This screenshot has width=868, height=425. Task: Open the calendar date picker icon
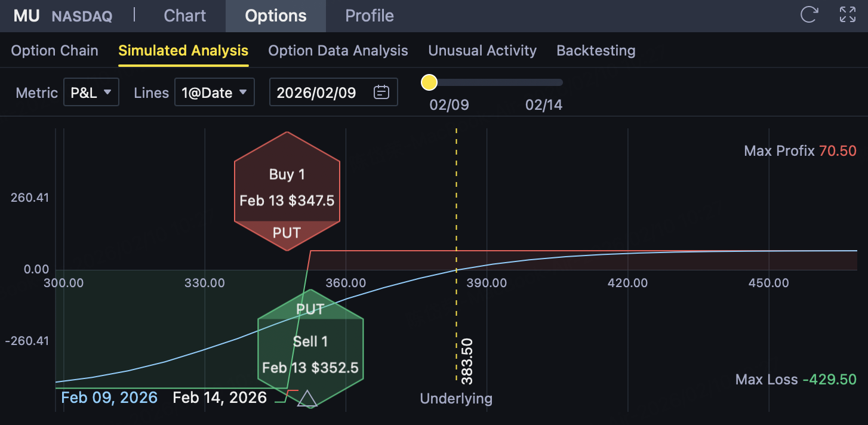381,93
